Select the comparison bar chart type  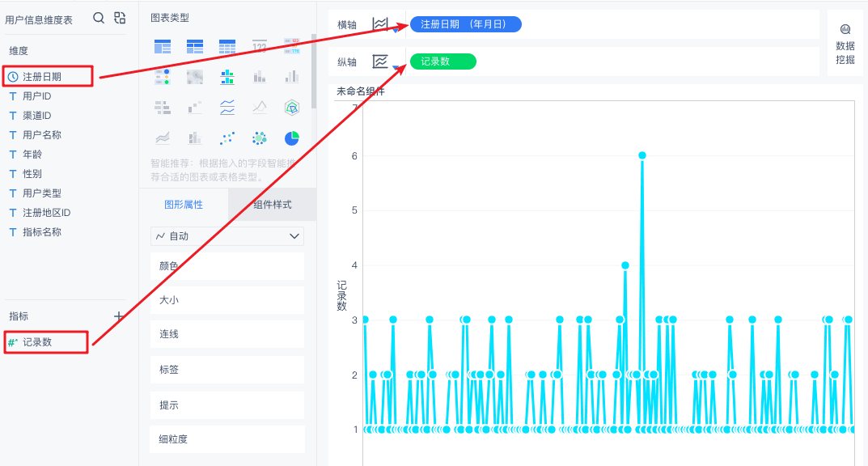coord(163,108)
